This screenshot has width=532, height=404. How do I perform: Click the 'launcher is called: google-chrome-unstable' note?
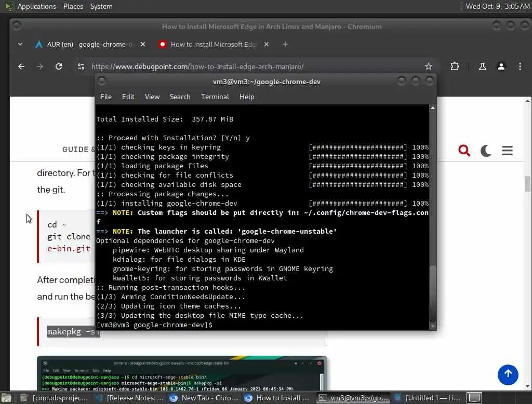(x=217, y=232)
